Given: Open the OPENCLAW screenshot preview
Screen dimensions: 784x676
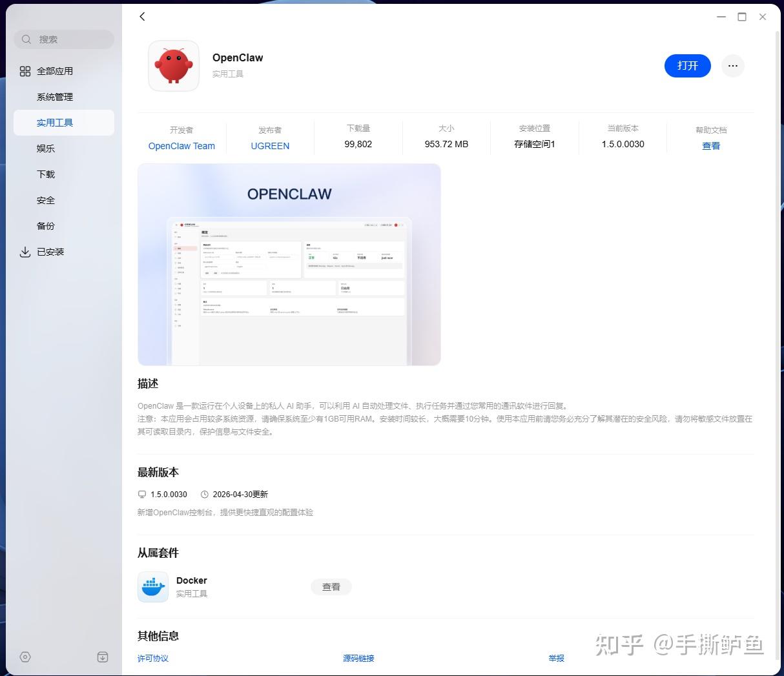Looking at the screenshot, I should click(289, 265).
